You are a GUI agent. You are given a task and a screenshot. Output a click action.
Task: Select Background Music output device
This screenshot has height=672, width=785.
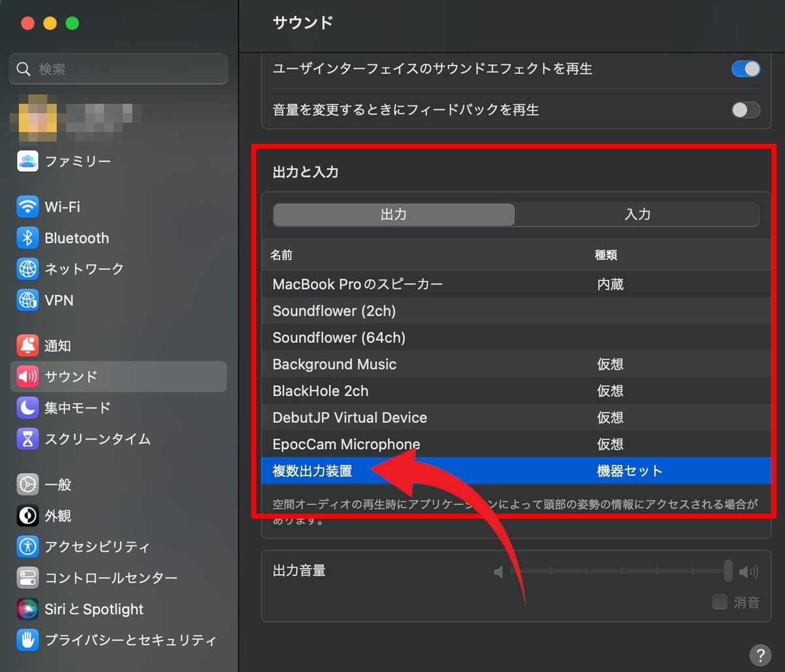(516, 364)
